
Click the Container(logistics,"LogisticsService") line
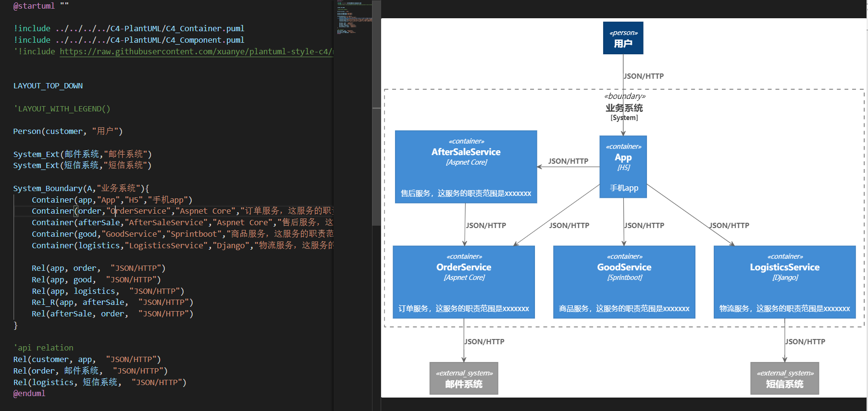[x=182, y=245]
